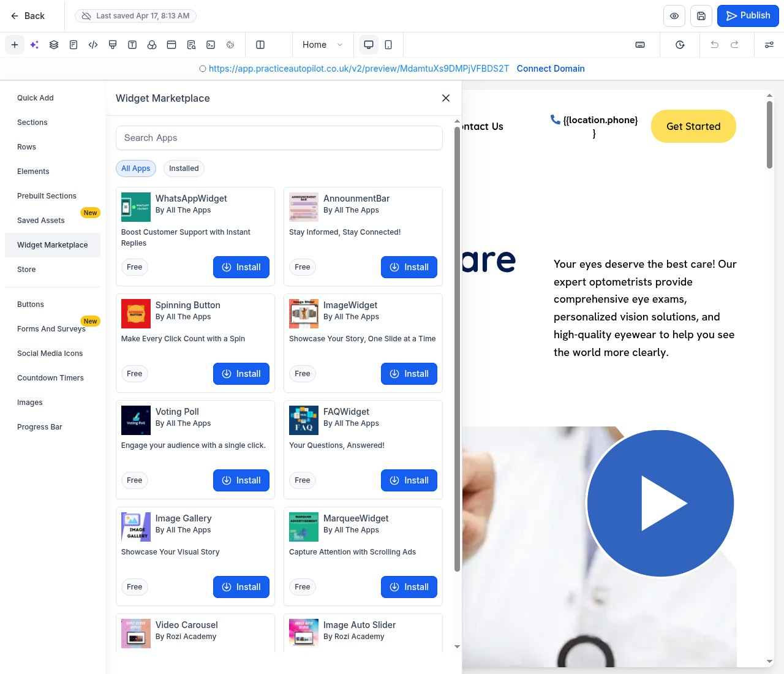Open the settings sliders icon
Screen dimensions: 784x674
[769, 45]
